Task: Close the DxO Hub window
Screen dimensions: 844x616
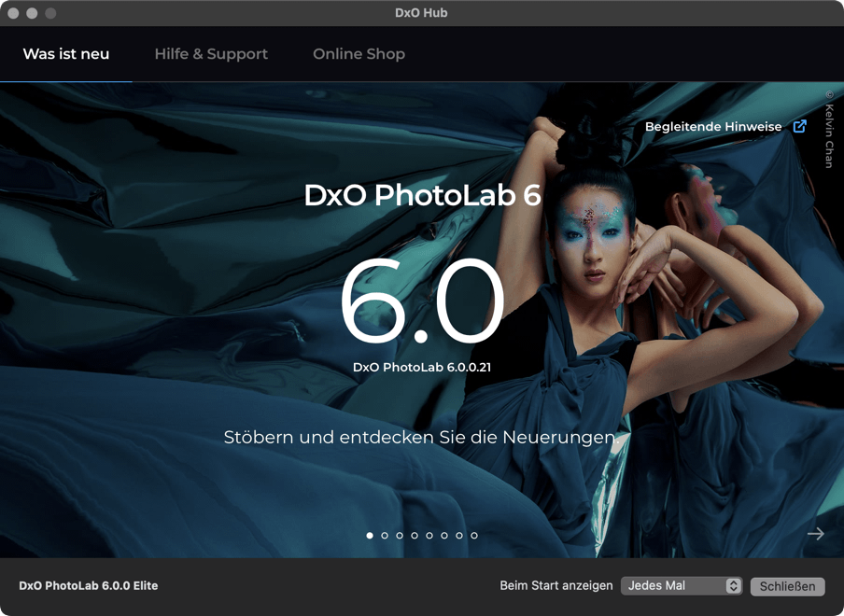Action: click(13, 13)
